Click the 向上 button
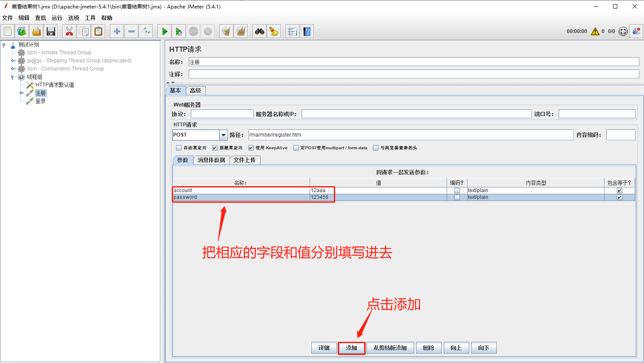This screenshot has width=644, height=363. [456, 348]
